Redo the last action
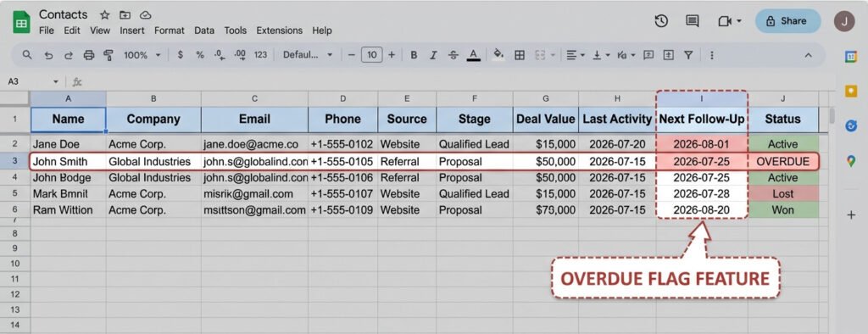The height and width of the screenshot is (334, 868). coord(69,55)
